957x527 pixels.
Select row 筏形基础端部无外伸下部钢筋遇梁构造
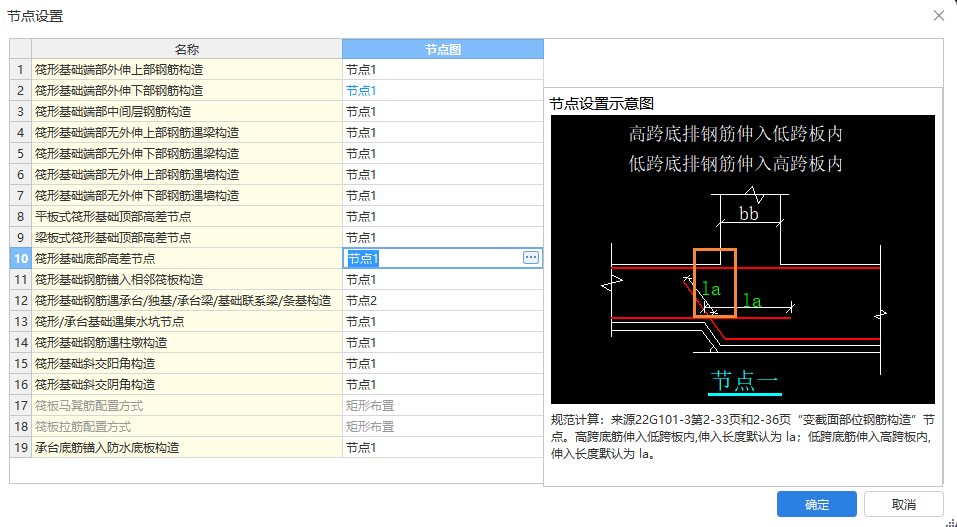coord(187,153)
